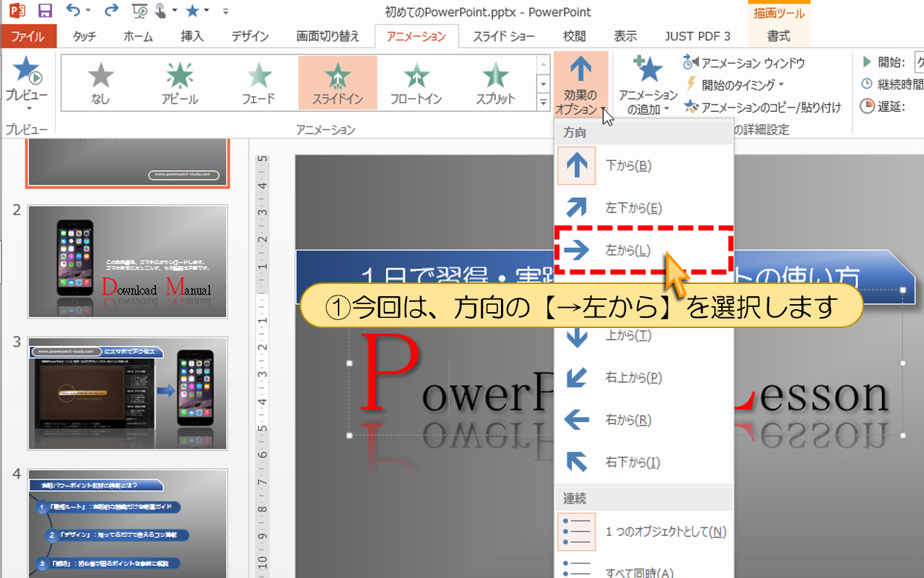Screen dimensions: 924x578
Task: Switch to the スライド ショー tab
Action: 504,36
